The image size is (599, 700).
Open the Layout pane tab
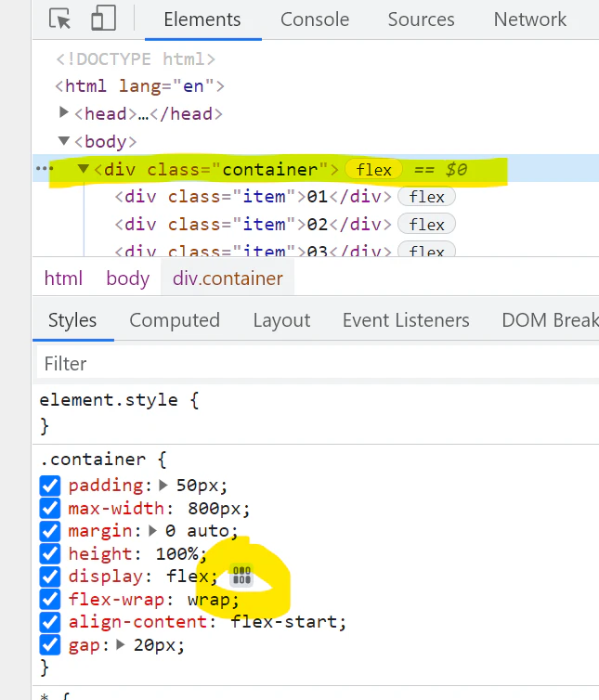282,320
